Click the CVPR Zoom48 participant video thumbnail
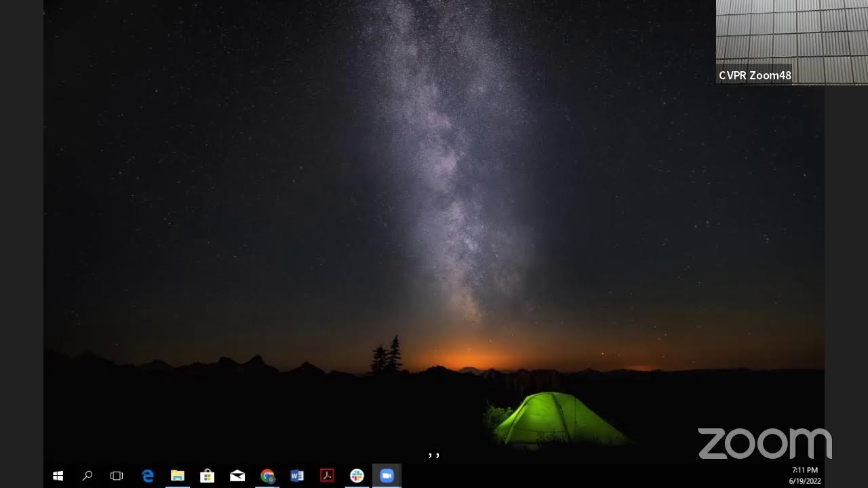The width and height of the screenshot is (868, 488). 792,42
